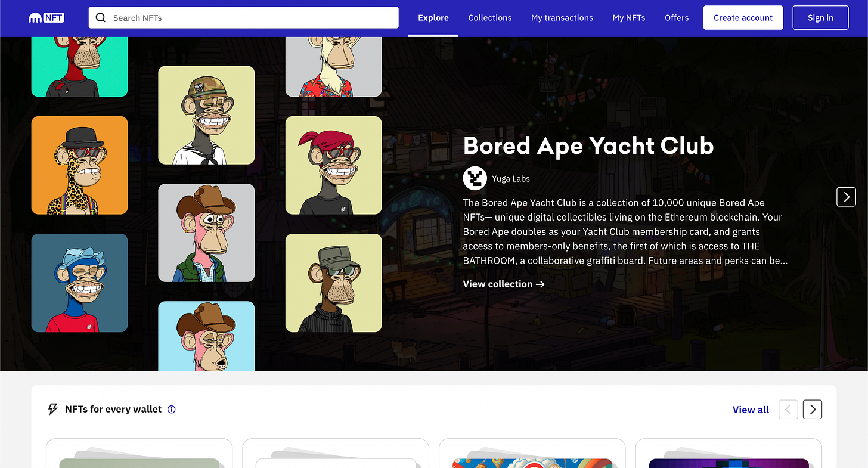Advance hero carousel with right arrow

[846, 197]
